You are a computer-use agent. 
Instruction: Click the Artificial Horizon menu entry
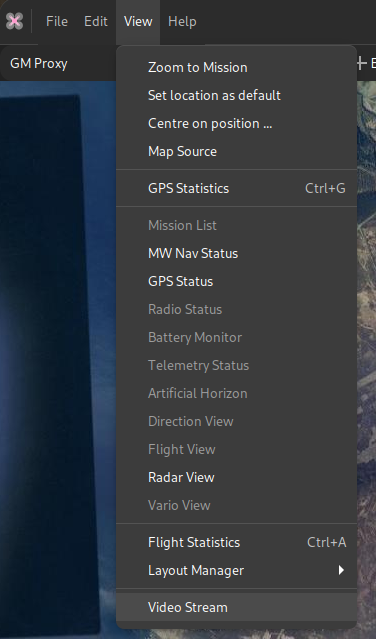tap(236, 394)
